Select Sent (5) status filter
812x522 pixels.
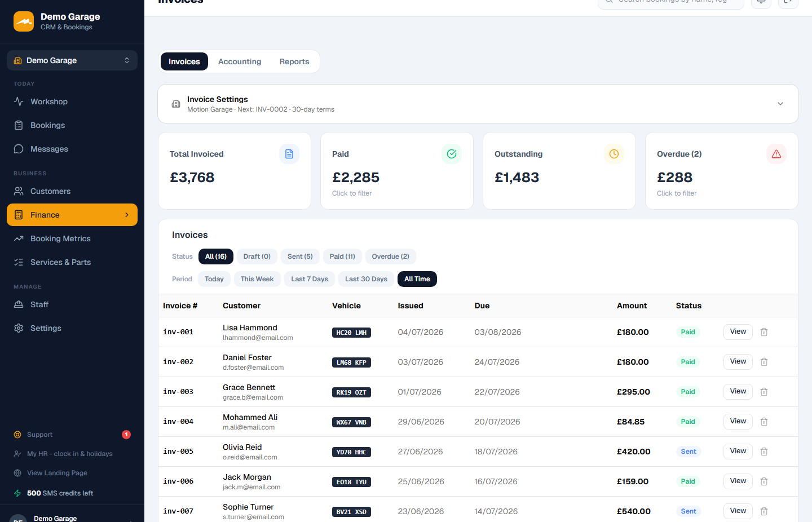[x=300, y=256]
